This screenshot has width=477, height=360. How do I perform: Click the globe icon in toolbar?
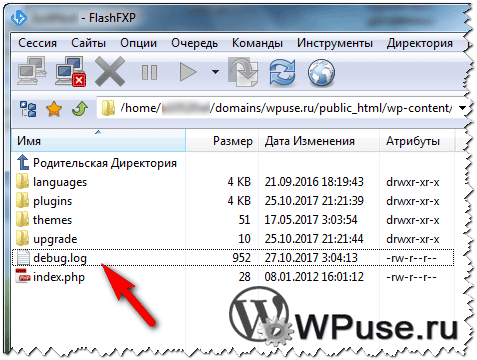point(321,72)
